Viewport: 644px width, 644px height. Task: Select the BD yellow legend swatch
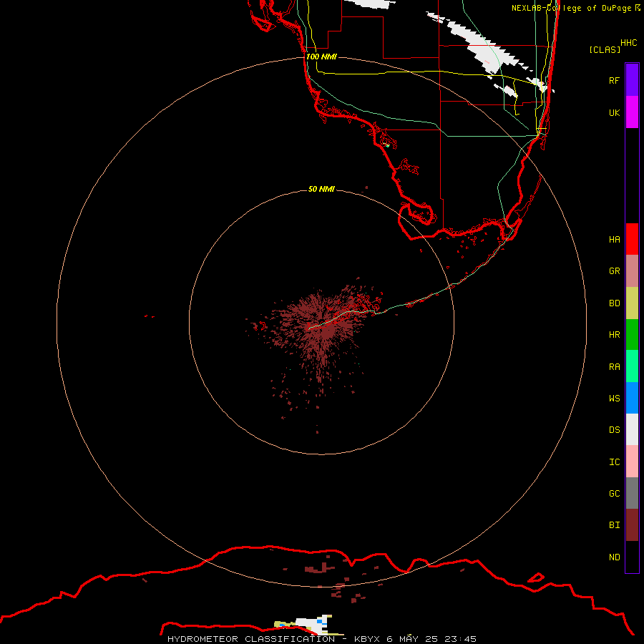coord(632,303)
